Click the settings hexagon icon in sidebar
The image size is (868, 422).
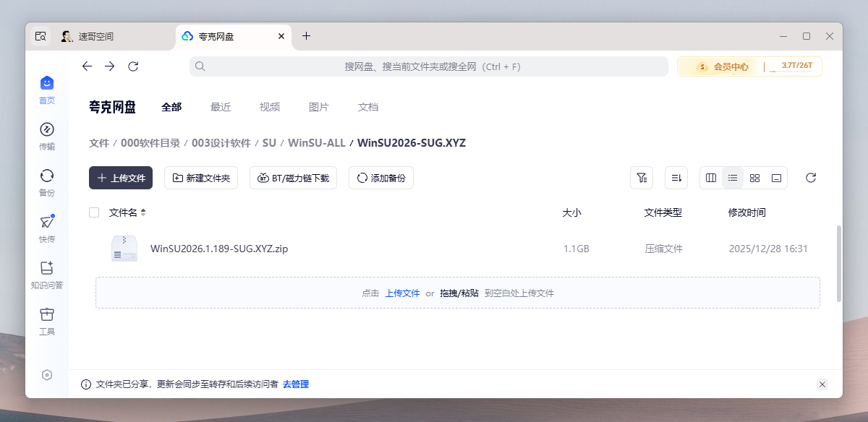click(47, 374)
